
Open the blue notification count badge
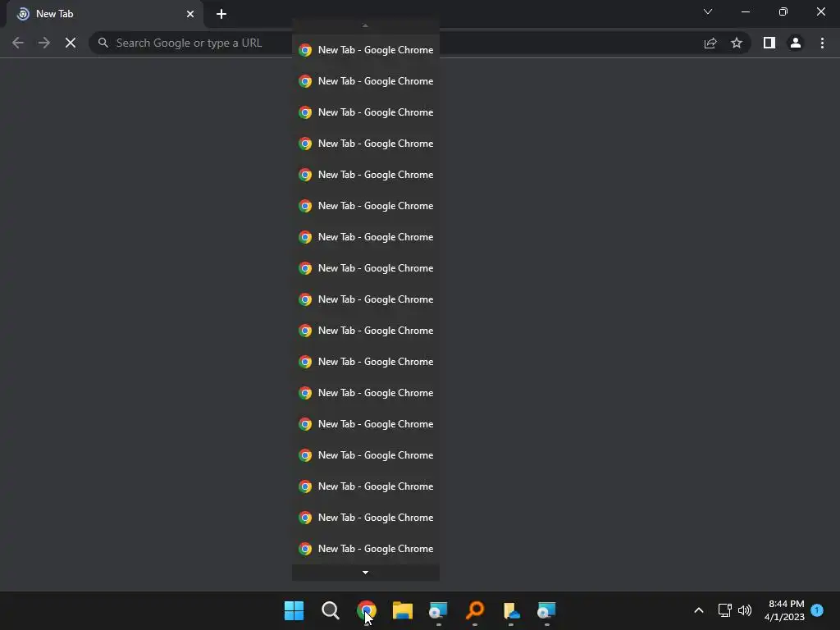pos(817,609)
